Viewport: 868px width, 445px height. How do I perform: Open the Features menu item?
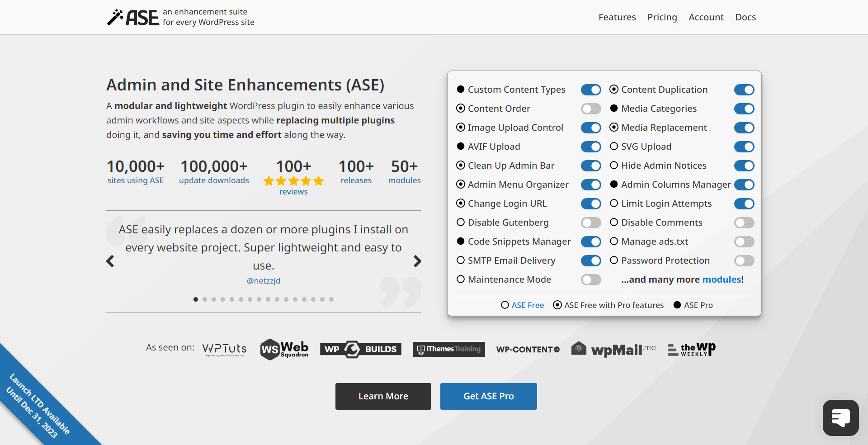click(x=617, y=17)
